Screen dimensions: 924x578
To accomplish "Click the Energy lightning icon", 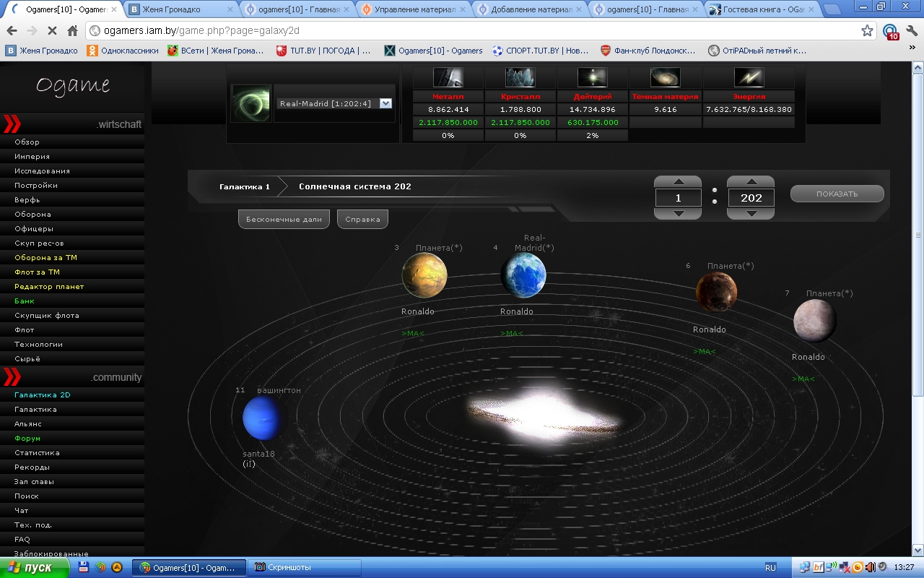I will (749, 77).
